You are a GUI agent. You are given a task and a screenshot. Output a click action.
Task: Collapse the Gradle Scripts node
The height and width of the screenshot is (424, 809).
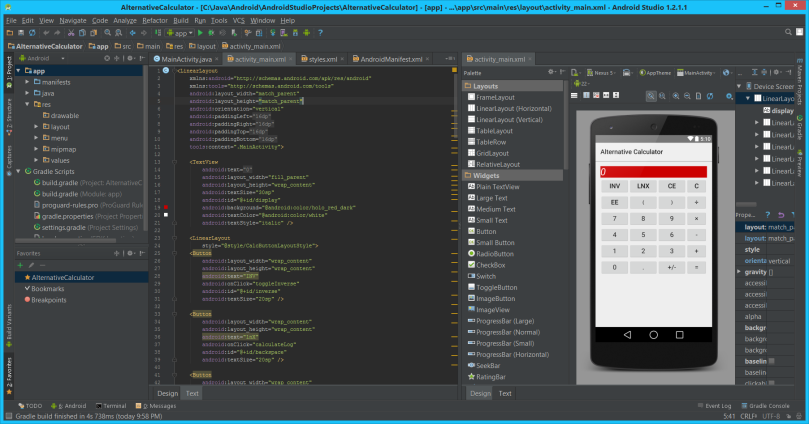point(19,171)
